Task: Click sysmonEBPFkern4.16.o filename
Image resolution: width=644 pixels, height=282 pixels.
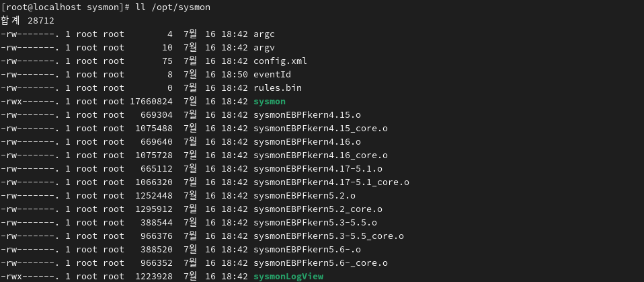Action: pos(307,142)
